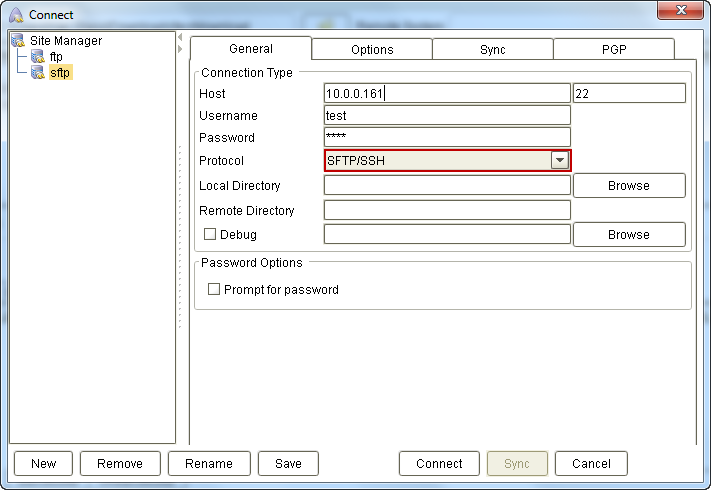711x490 pixels.
Task: Click the Site Manager root icon
Action: (x=18, y=41)
